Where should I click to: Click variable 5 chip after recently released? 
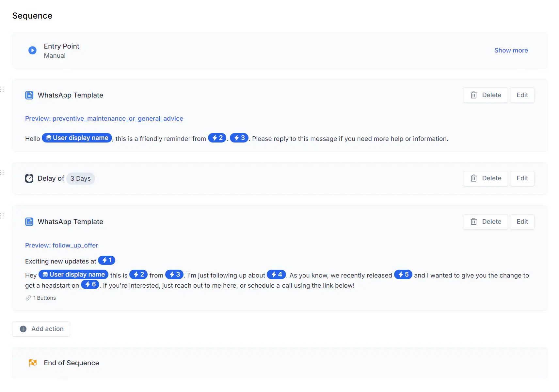[403, 275]
